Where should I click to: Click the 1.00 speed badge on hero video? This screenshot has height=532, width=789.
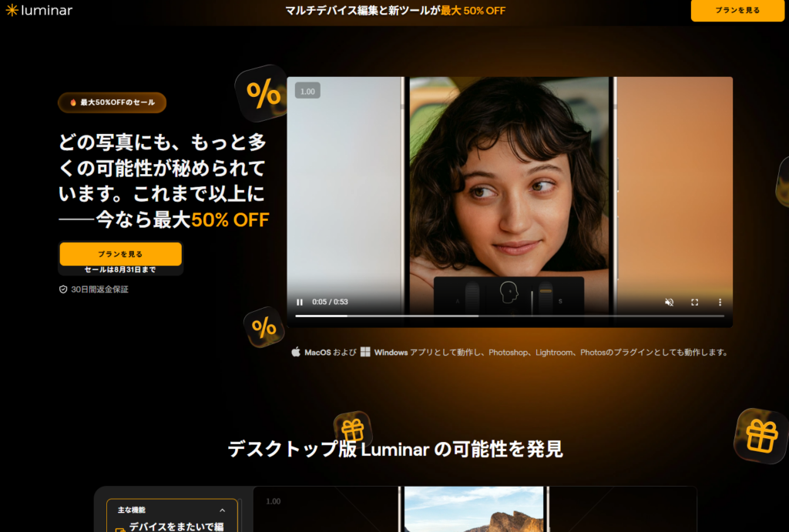tap(307, 91)
